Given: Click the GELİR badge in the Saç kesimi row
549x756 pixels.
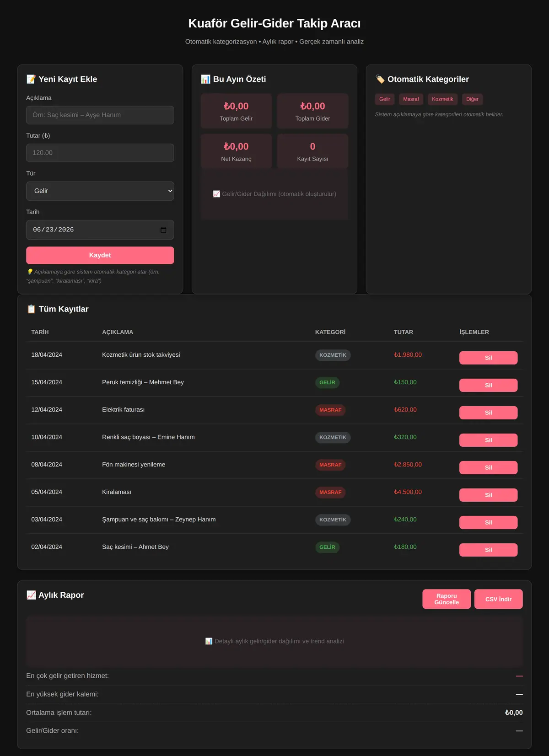Looking at the screenshot, I should 327,547.
